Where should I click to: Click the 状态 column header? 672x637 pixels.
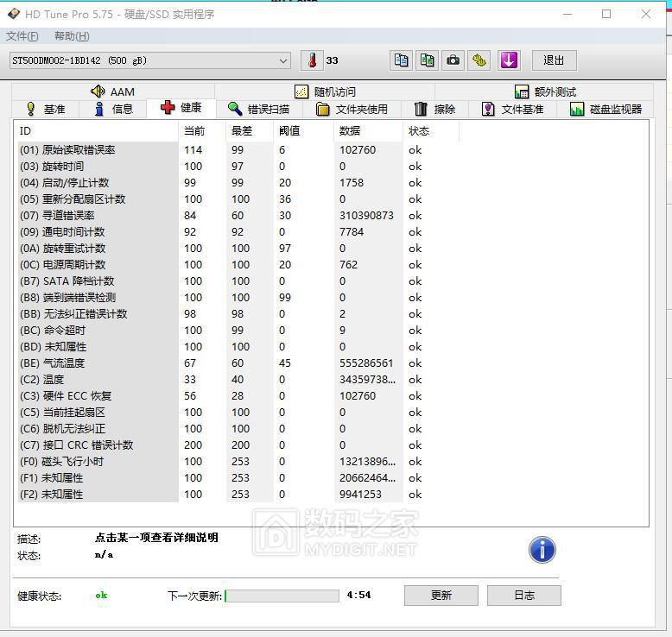(431, 131)
